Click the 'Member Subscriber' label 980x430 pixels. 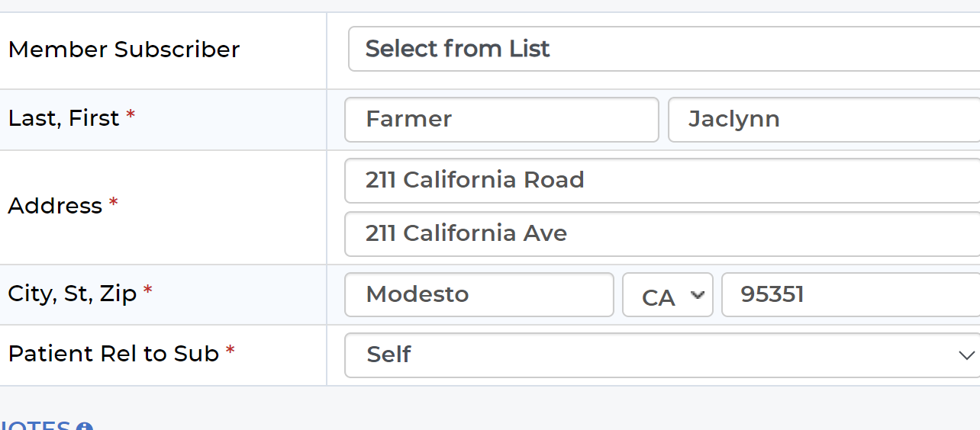point(124,50)
